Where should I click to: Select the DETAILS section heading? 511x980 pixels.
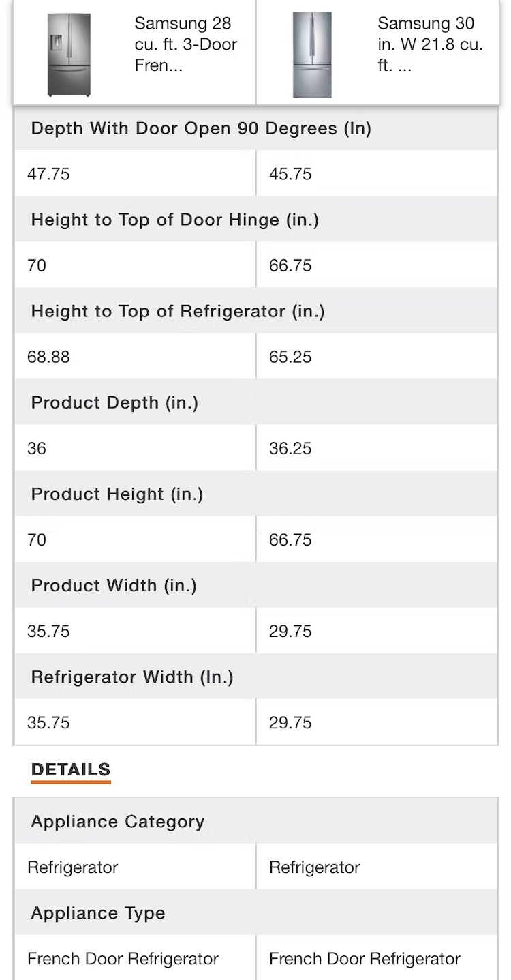[x=71, y=770]
